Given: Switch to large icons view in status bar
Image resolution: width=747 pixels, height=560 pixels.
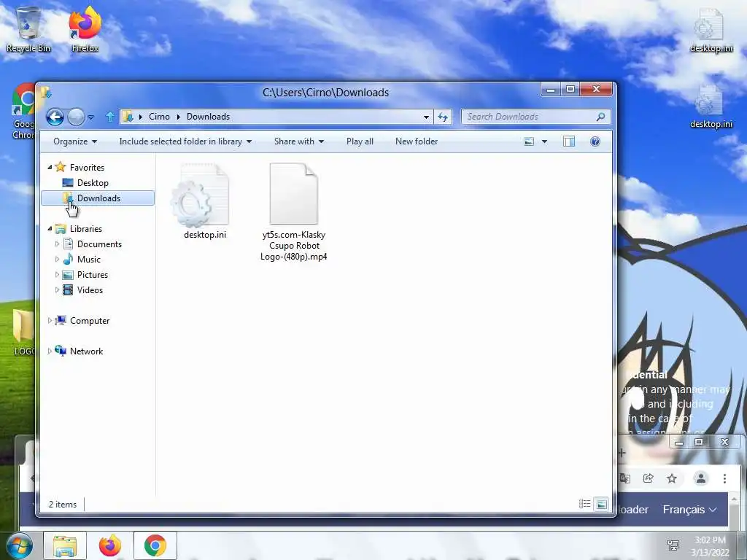Looking at the screenshot, I should click(602, 504).
